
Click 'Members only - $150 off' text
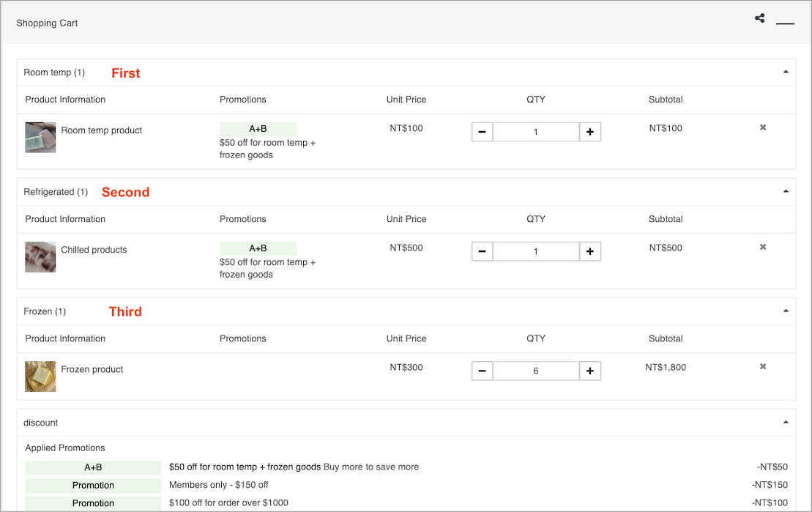point(218,485)
